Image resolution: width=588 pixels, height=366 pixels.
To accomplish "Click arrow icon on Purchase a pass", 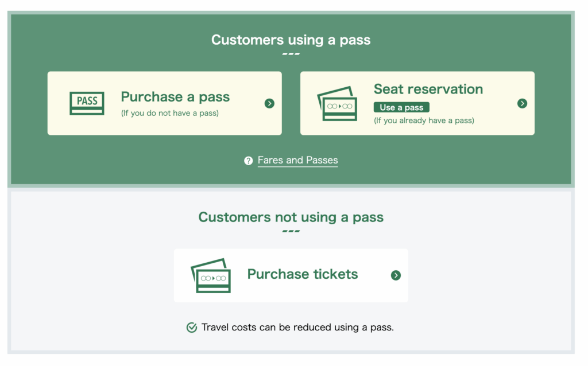I will click(269, 103).
